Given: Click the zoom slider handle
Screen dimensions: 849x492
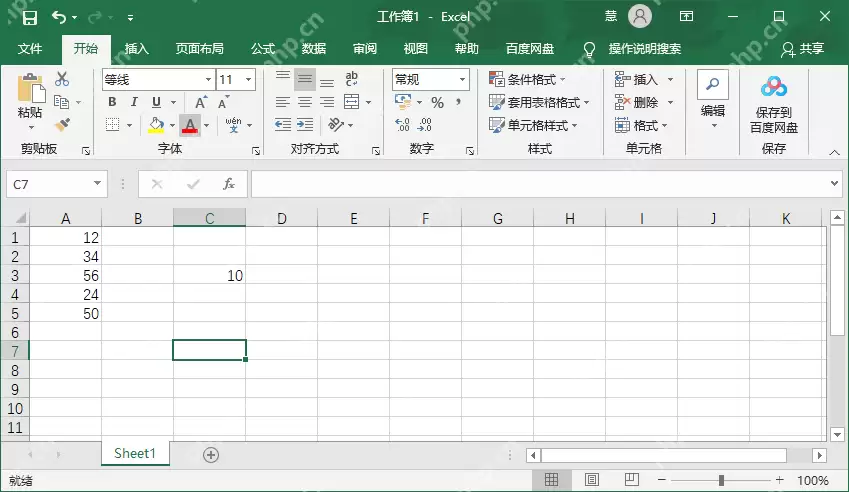Looking at the screenshot, I should (x=721, y=480).
